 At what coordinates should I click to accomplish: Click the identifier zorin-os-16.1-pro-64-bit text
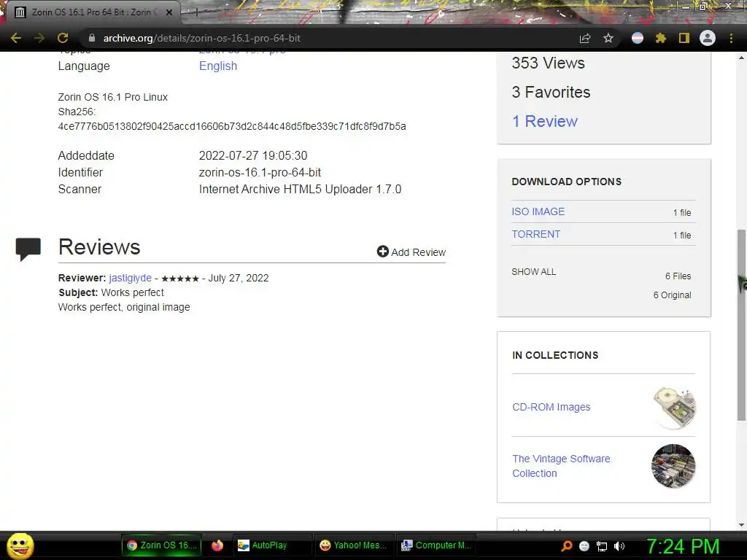point(260,172)
